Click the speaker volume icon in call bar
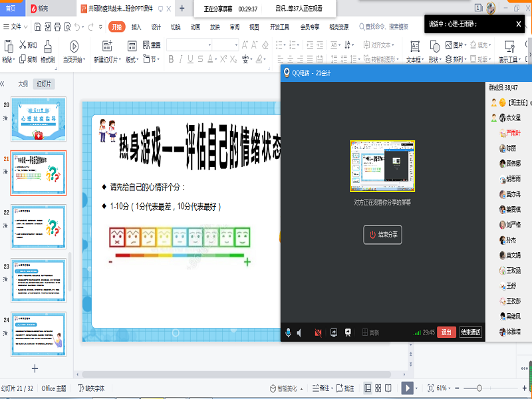 tap(300, 332)
